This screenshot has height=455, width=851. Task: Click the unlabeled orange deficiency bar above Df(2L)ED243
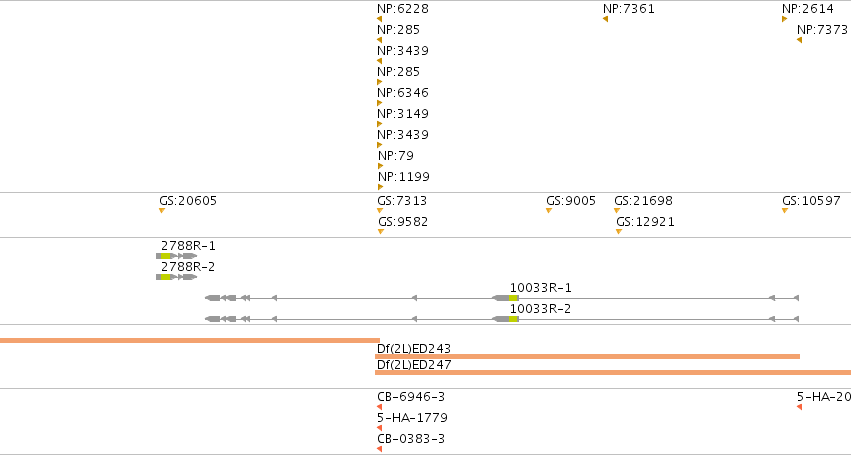[190, 340]
